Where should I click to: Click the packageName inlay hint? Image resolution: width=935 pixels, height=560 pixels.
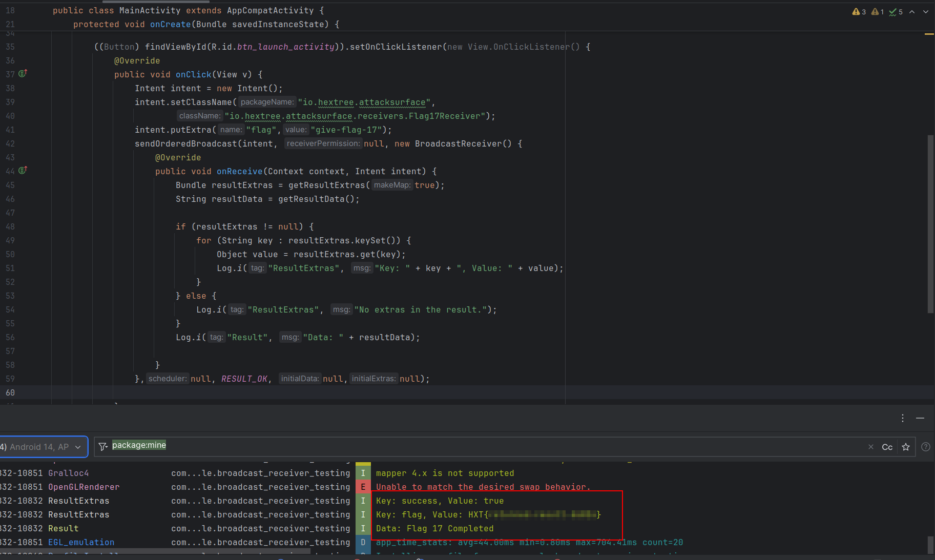tap(267, 102)
